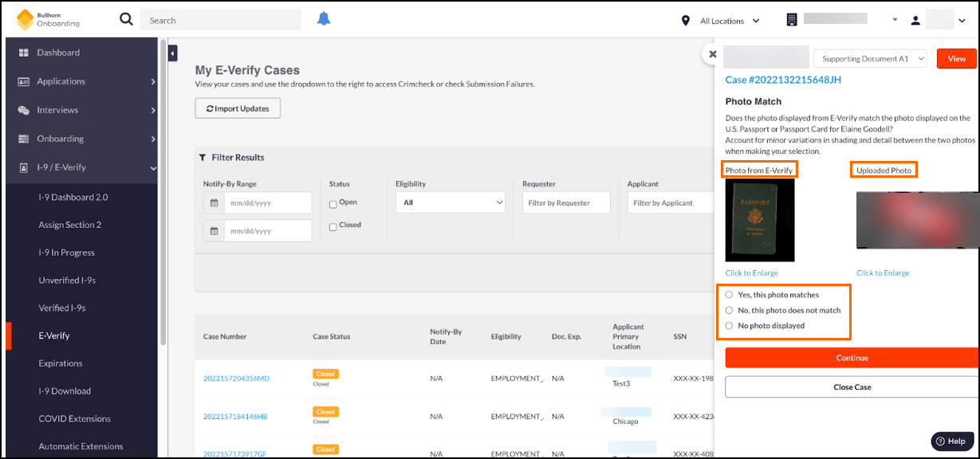The height and width of the screenshot is (459, 980).
Task: Click the location pin icon
Action: pyautogui.click(x=686, y=21)
